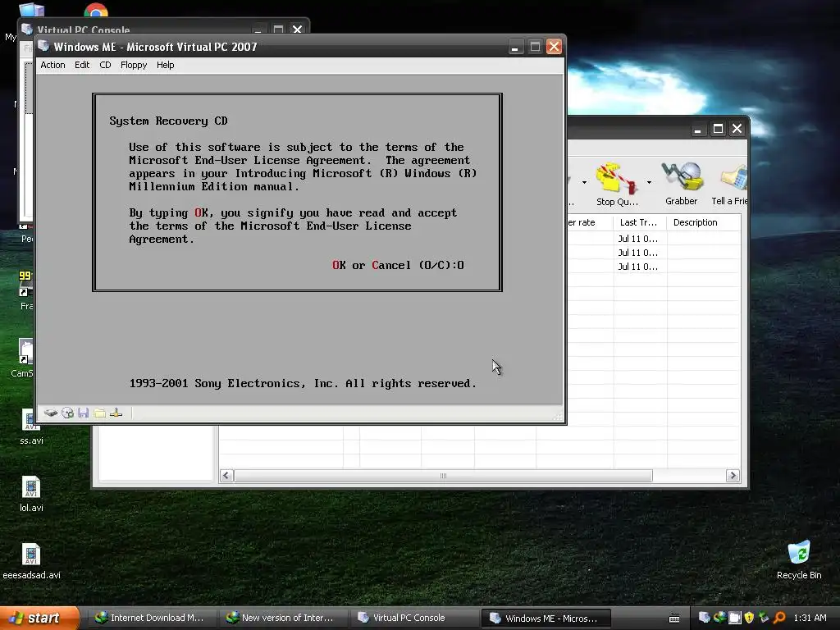Maximize the Download Manager window
Screen dimensions: 840x630
coord(718,129)
